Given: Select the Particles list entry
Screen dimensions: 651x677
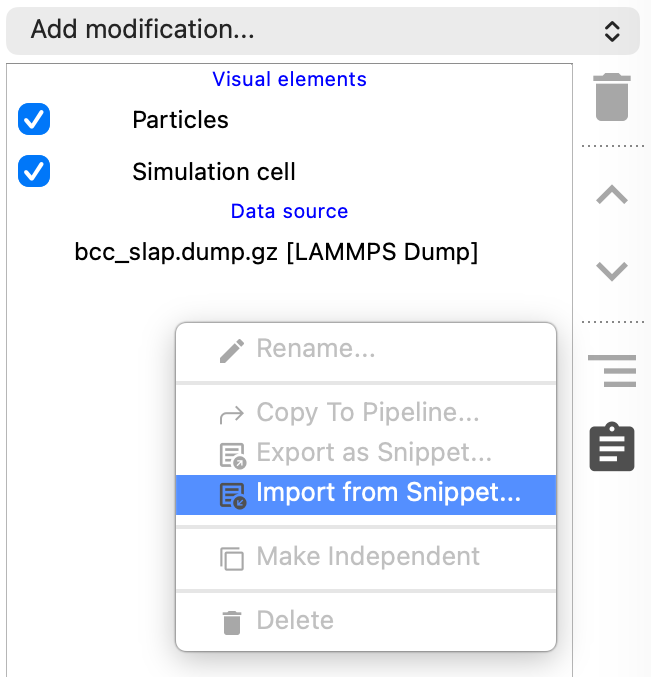Looking at the screenshot, I should 180,120.
